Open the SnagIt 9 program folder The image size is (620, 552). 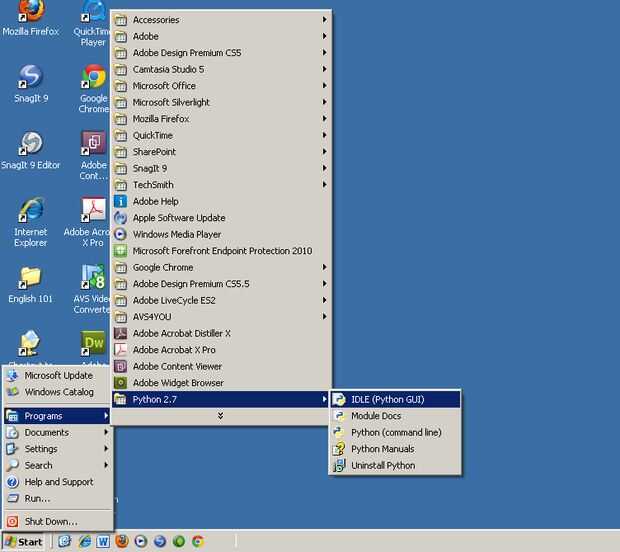click(221, 168)
